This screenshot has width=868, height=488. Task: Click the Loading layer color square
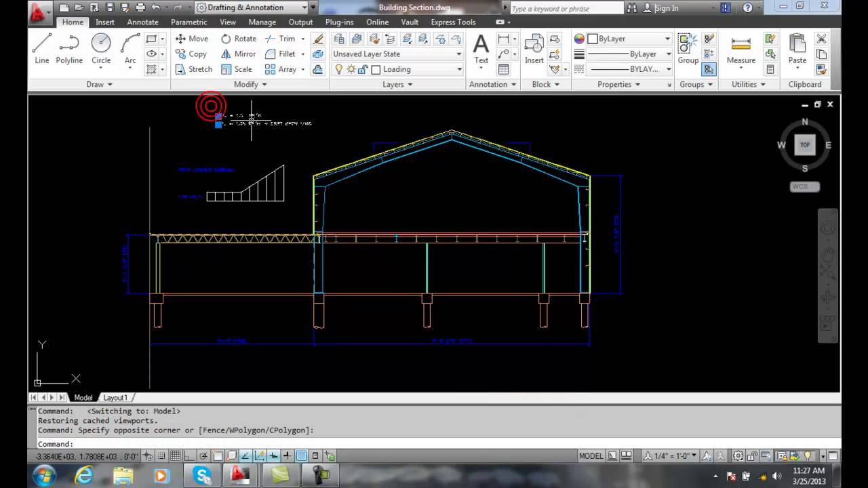tap(375, 69)
